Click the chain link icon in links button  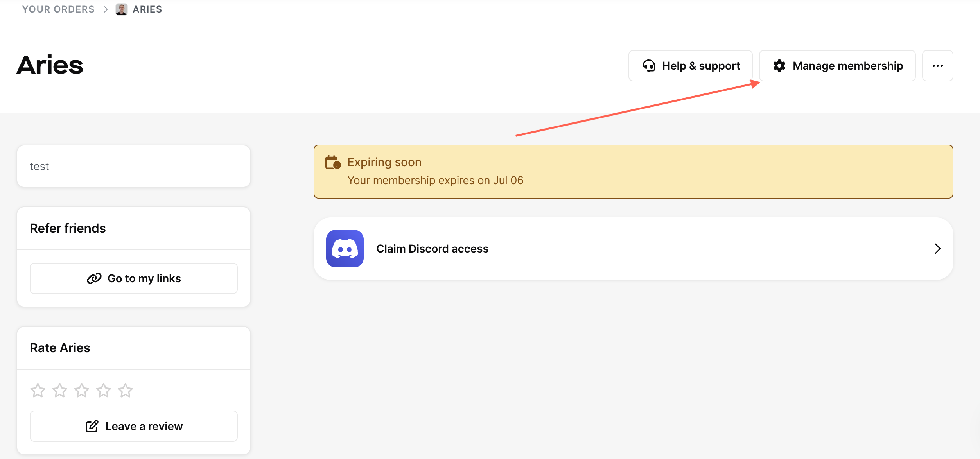[94, 278]
